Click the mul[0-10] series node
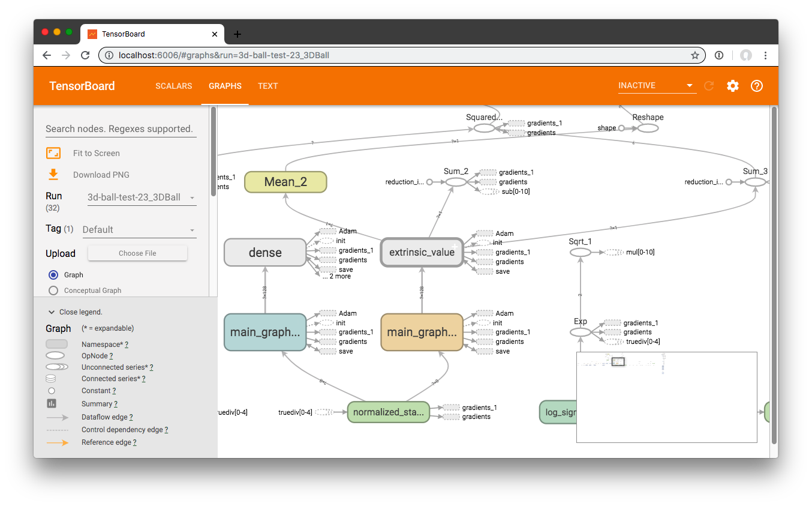This screenshot has width=812, height=506. pos(614,253)
